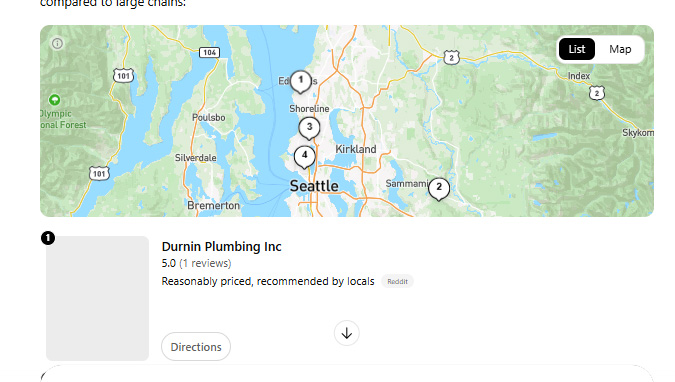The width and height of the screenshot is (675, 382).
Task: Click the Bremerton label on the map
Action: pyautogui.click(x=213, y=205)
